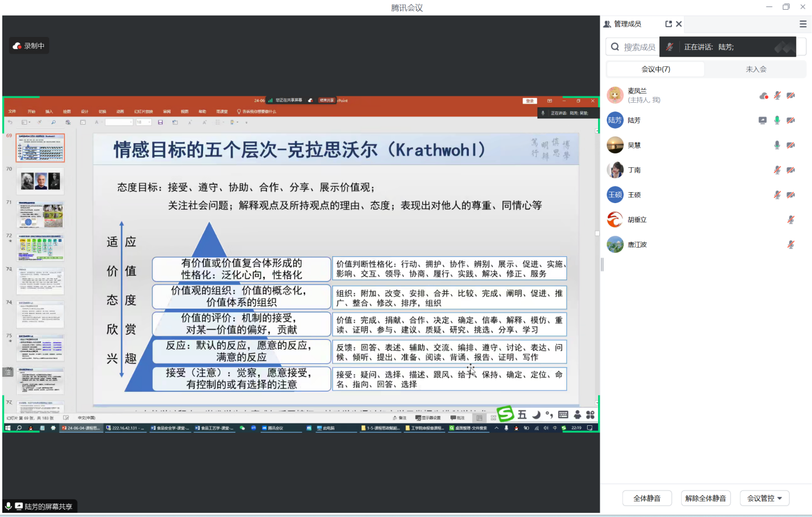Click the cloud recording icon for 麦凤兰
This screenshot has width=812, height=517.
click(x=764, y=96)
